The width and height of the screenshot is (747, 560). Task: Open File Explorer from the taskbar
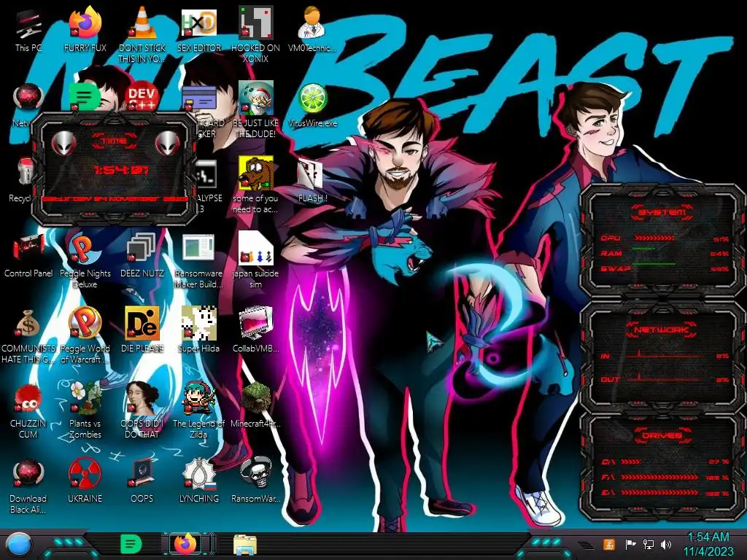[245, 545]
